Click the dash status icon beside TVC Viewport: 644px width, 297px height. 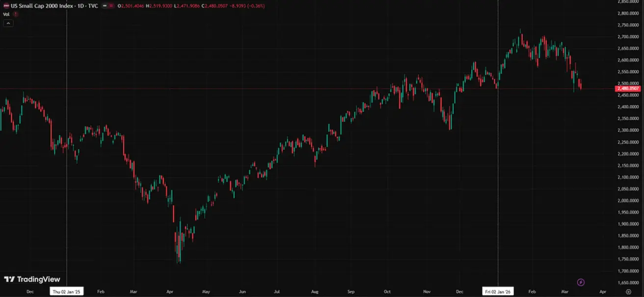coord(105,6)
